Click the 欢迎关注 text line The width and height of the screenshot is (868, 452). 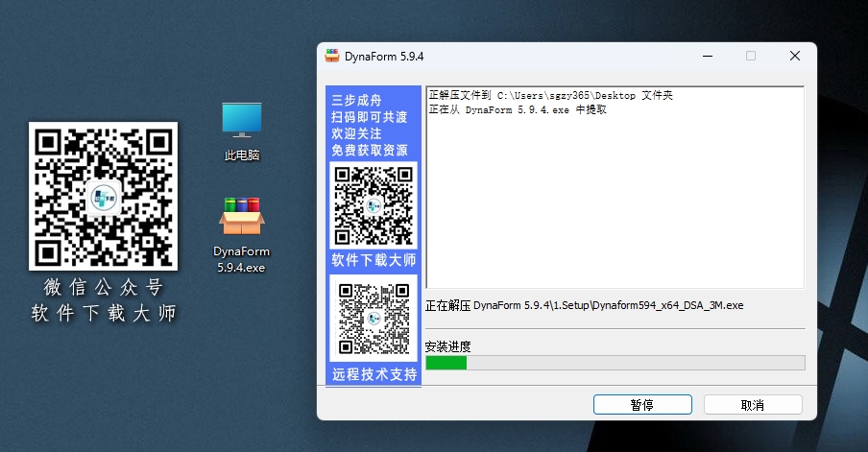(x=356, y=133)
